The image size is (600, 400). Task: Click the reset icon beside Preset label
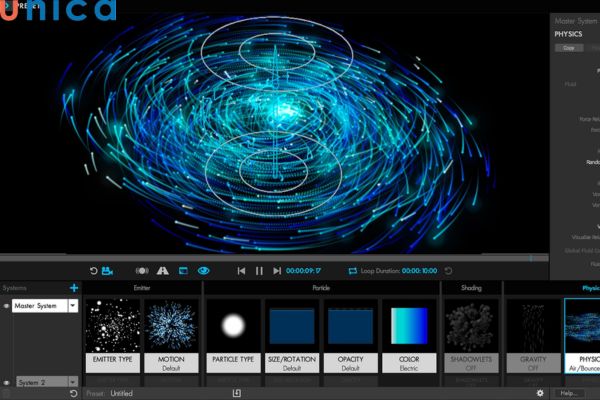point(73,393)
